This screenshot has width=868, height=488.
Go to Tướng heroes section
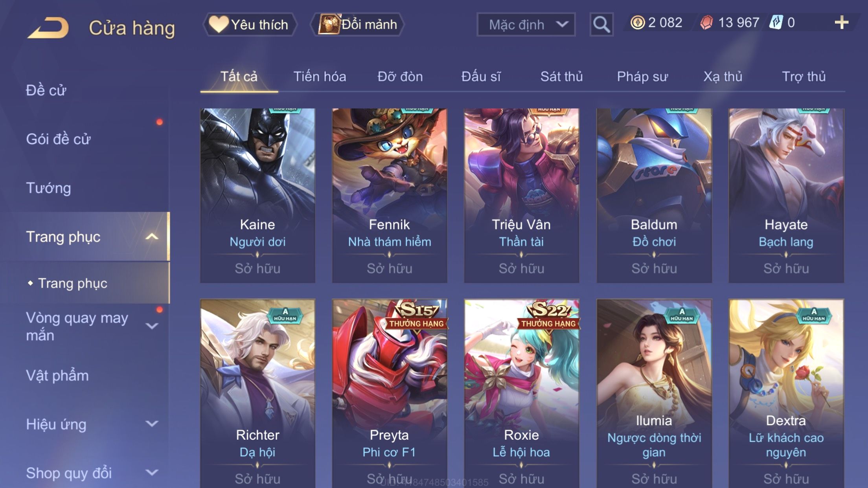tap(48, 188)
